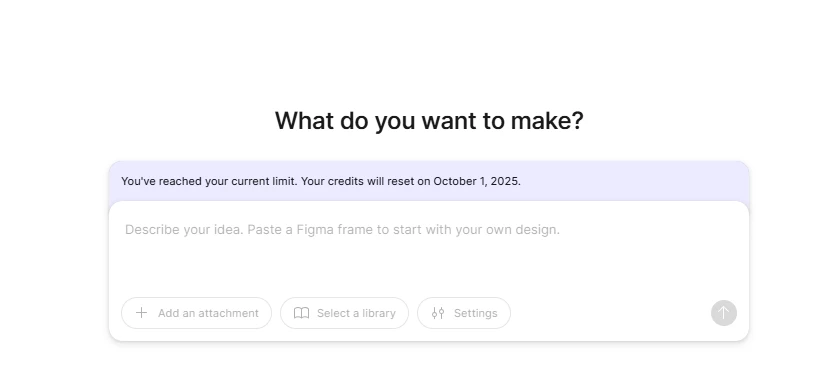Click the "Settings" label text
Viewport: 838px width, 379px height.
[476, 313]
